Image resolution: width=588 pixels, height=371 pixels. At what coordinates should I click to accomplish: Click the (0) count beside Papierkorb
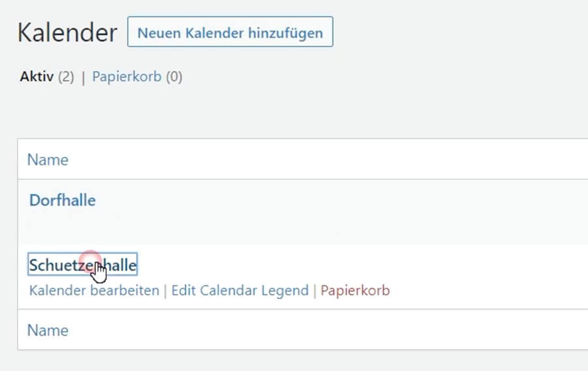pyautogui.click(x=174, y=77)
